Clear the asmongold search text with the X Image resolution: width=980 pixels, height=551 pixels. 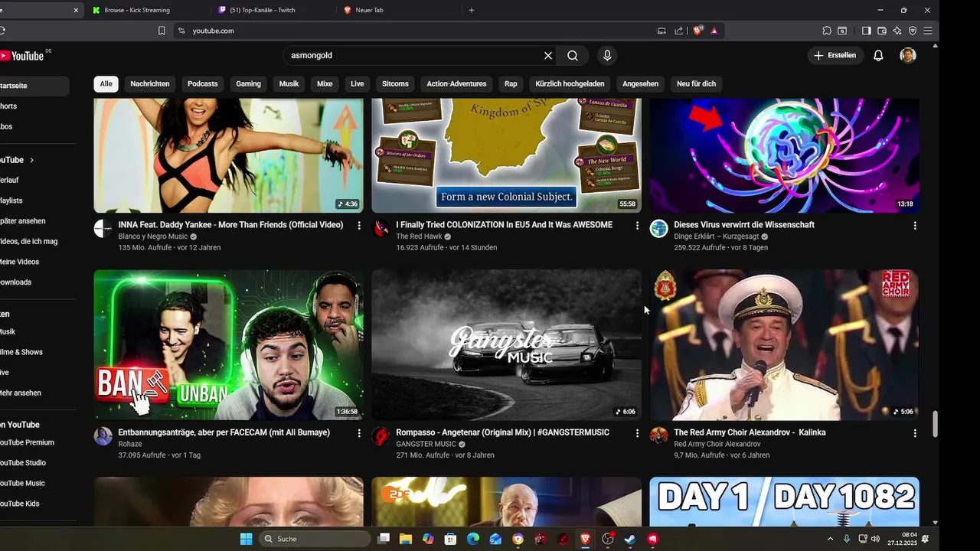548,56
